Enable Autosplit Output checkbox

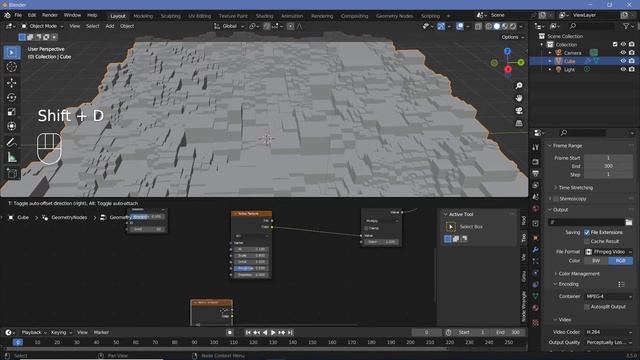point(587,307)
